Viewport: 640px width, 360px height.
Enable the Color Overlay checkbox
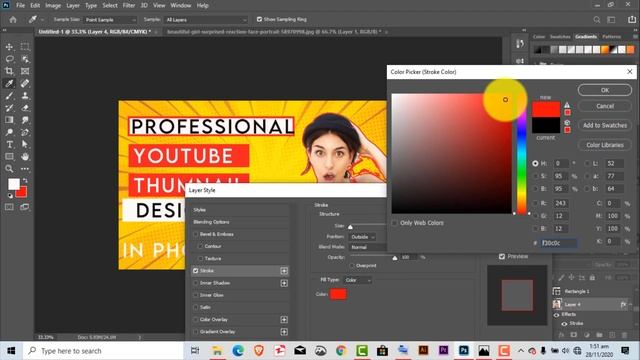[196, 320]
